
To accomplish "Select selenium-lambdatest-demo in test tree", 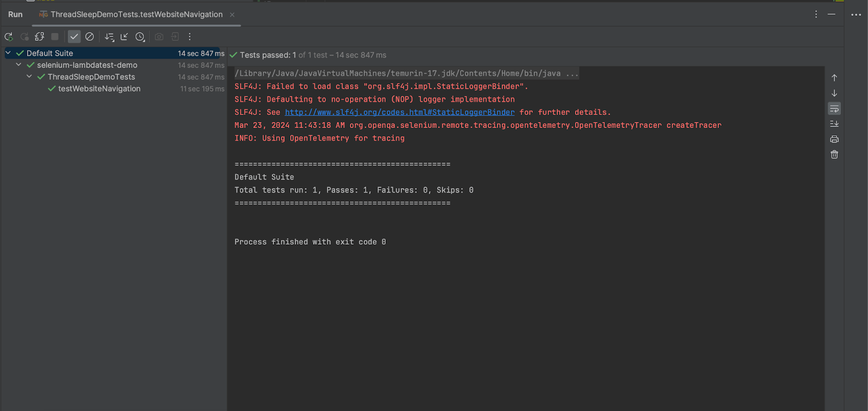I will point(87,65).
